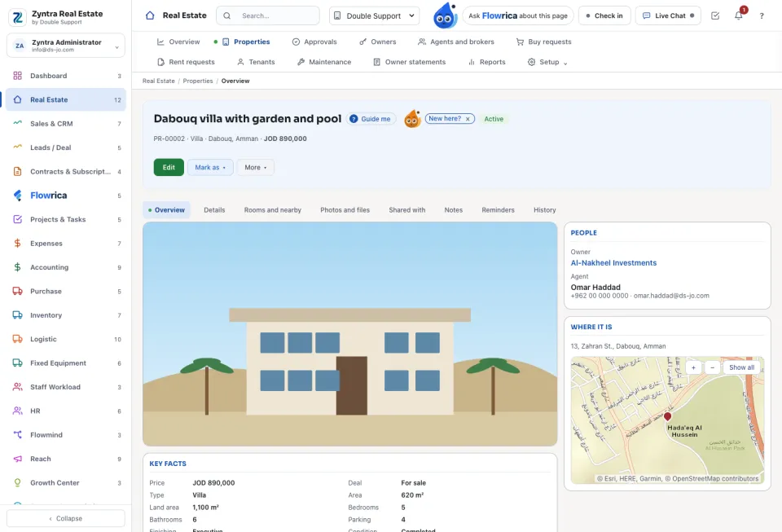
Task: Click the Expenses dollar icon
Action: point(17,244)
